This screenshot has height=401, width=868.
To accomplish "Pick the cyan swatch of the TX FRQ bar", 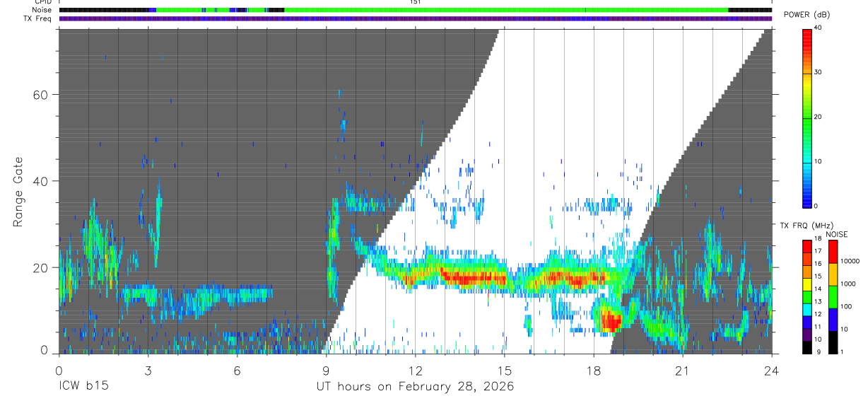I will point(807,309).
